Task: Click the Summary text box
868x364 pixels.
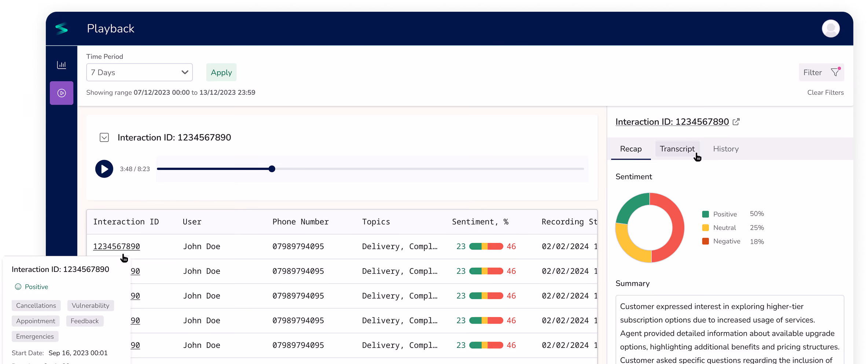Action: (x=730, y=330)
